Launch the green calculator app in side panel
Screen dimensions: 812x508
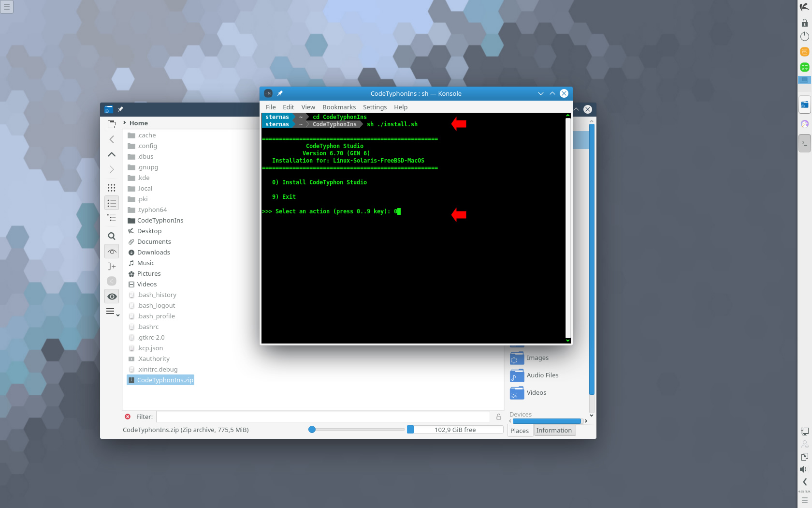pos(805,67)
